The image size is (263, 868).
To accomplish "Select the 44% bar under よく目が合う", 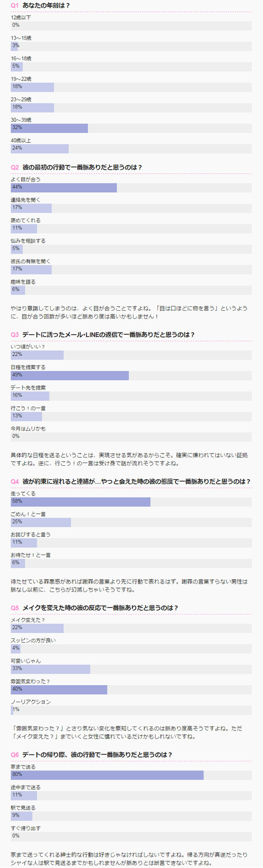I will (64, 187).
